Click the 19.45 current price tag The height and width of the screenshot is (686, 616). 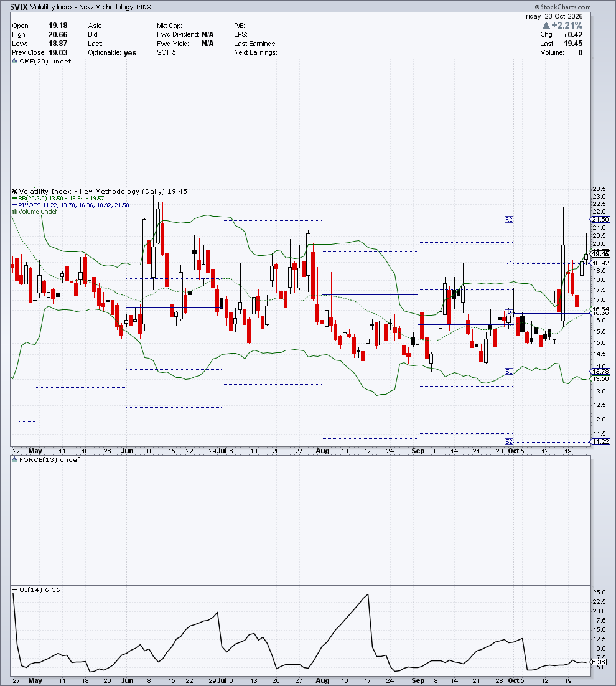(600, 254)
